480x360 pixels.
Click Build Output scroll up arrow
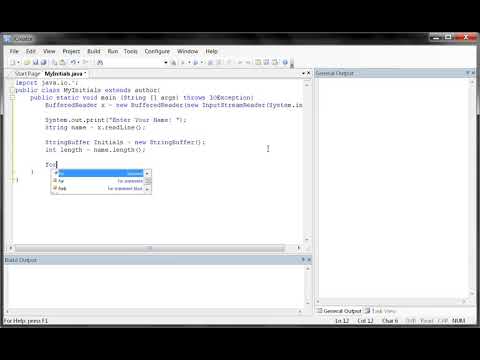click(x=308, y=268)
